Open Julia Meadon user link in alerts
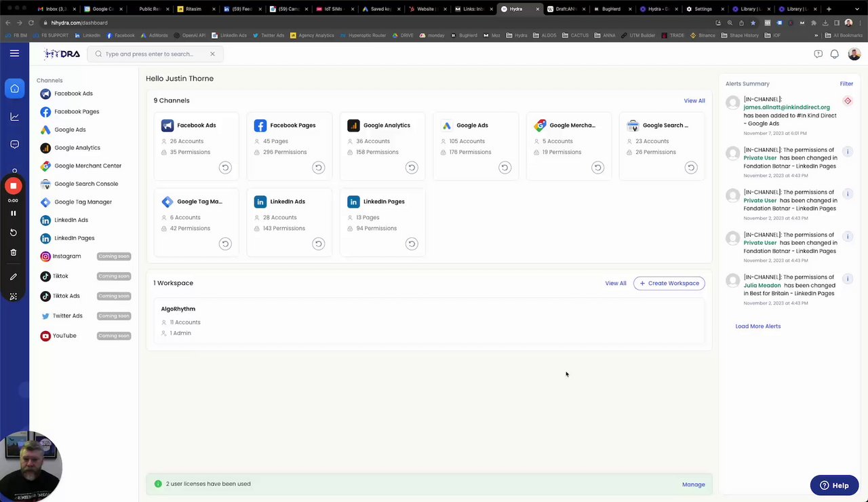Viewport: 868px width, 502px height. (762, 286)
